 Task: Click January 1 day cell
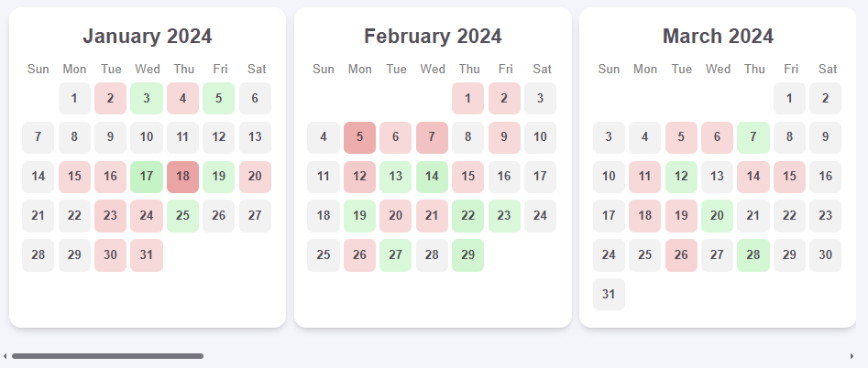[75, 98]
